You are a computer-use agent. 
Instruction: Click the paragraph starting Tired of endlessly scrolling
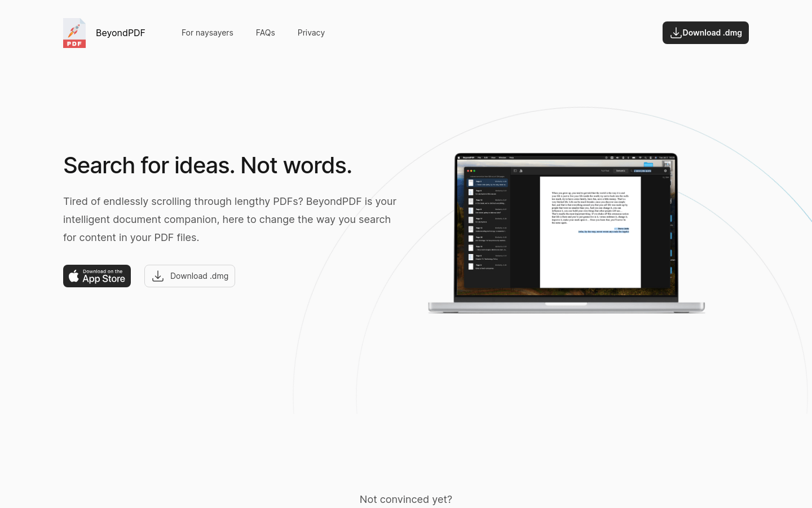click(230, 220)
